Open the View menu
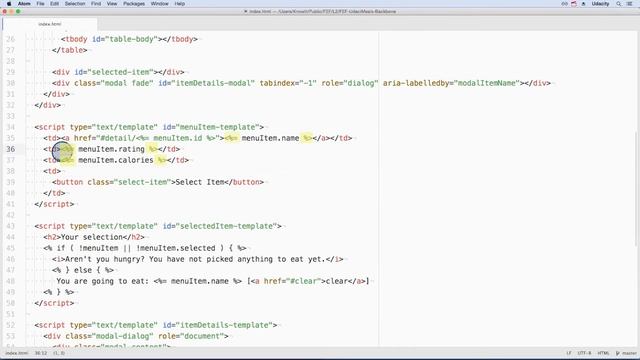This screenshot has width=640, height=360. (112, 4)
